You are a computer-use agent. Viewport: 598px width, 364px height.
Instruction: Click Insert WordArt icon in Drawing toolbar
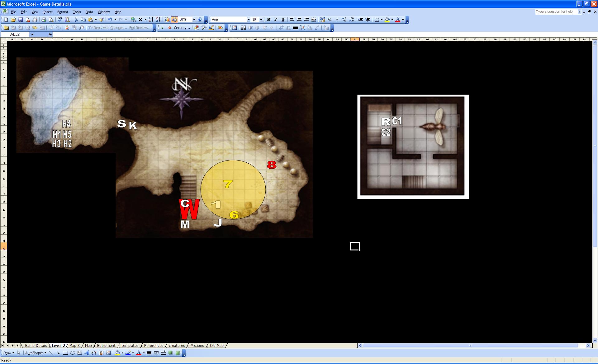click(87, 353)
